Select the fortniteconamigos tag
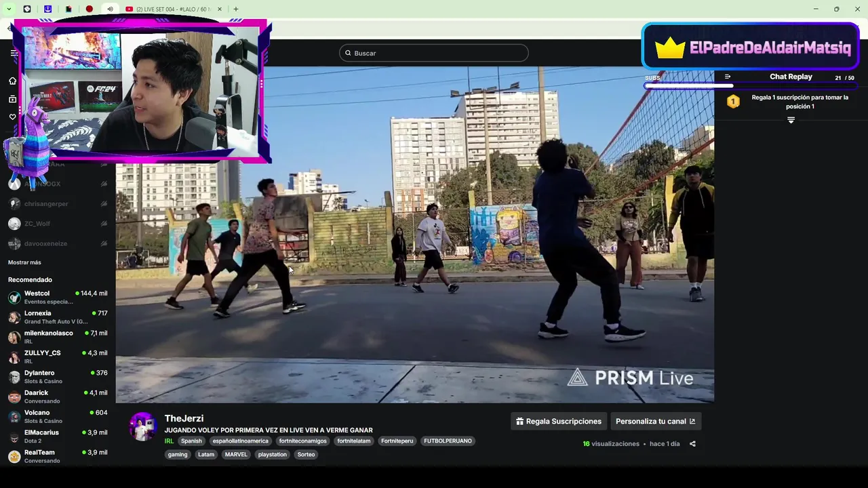The width and height of the screenshot is (868, 488). coord(302,441)
